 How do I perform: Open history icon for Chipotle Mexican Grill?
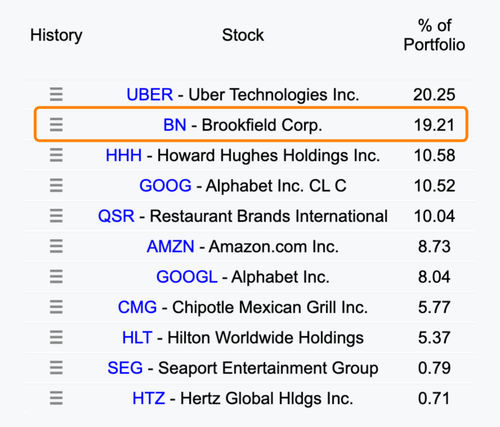pyautogui.click(x=56, y=307)
